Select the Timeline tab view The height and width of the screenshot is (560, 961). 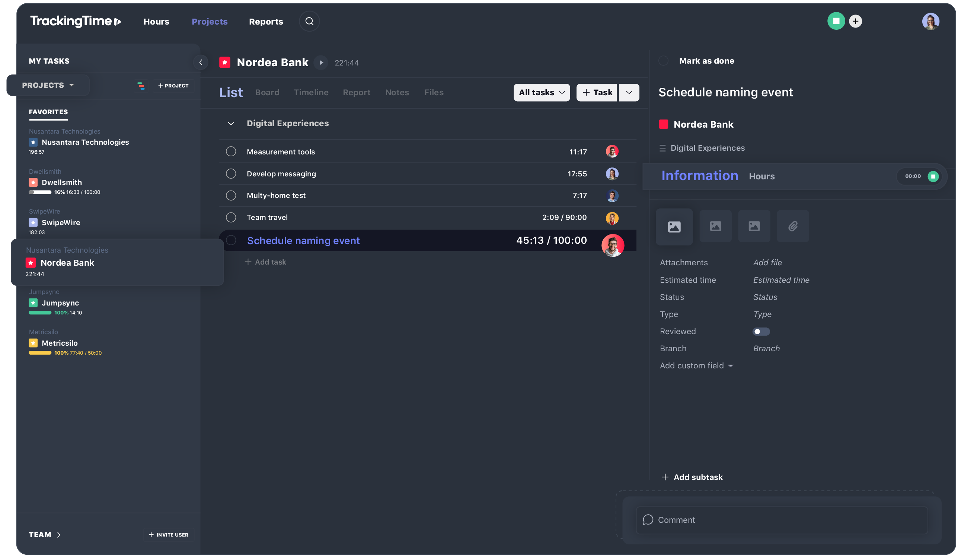click(x=311, y=92)
